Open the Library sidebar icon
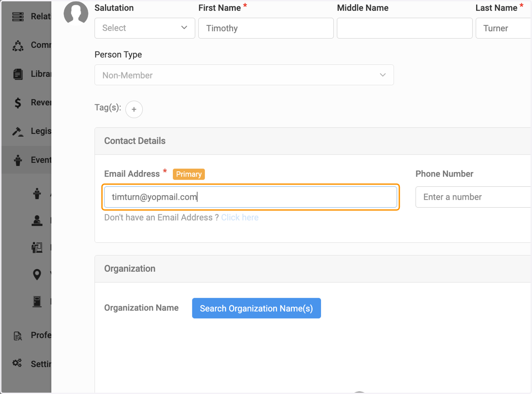The image size is (532, 394). pyautogui.click(x=18, y=74)
